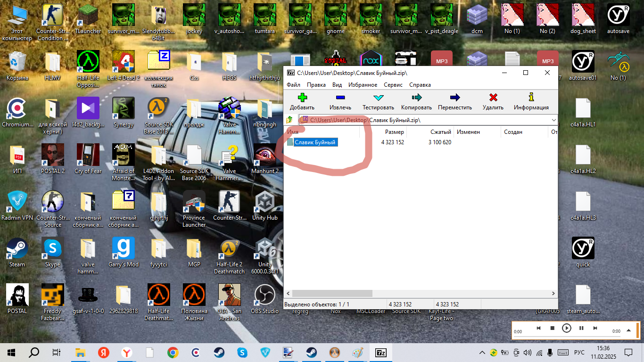This screenshot has height=362, width=644.
Task: Click the red Удалить toolbar icon
Action: pyautogui.click(x=493, y=98)
